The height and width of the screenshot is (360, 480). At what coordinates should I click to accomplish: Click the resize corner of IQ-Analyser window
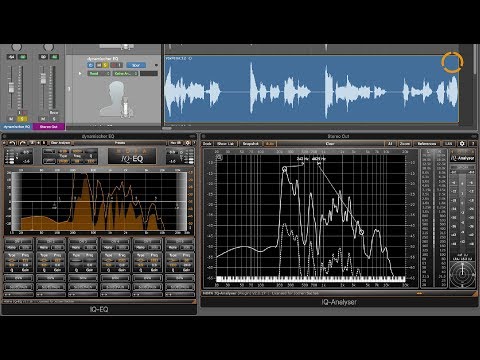pos(475,293)
